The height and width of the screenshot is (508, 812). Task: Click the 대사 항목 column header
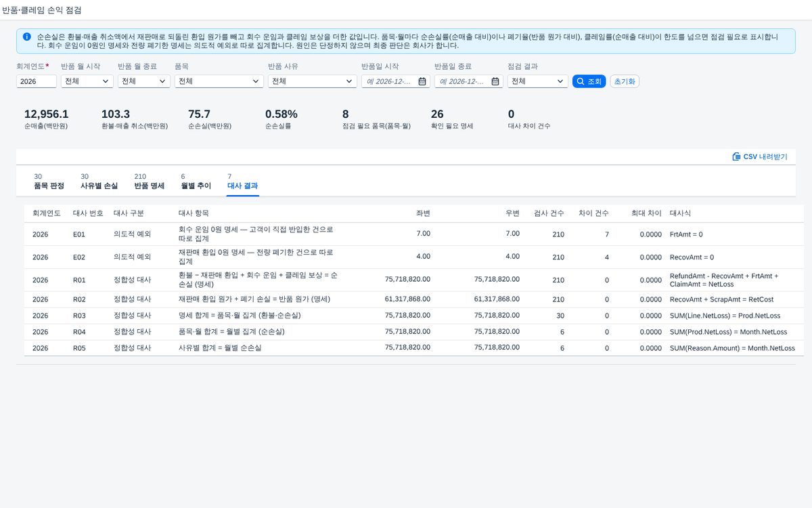[194, 213]
